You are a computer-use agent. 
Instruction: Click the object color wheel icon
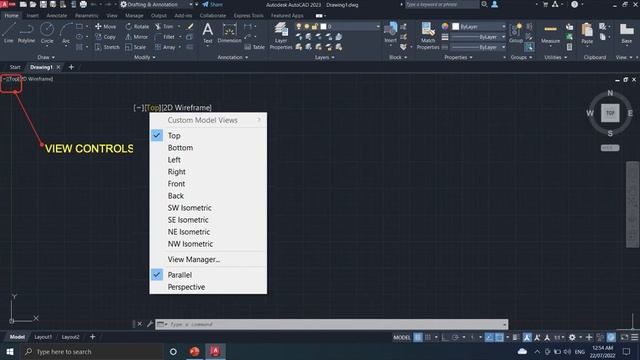click(445, 27)
